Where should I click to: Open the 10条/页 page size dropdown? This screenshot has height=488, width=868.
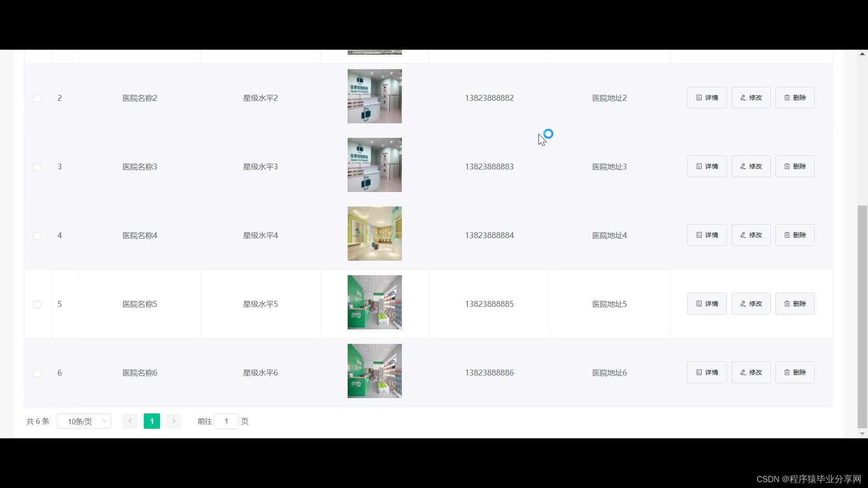point(84,421)
